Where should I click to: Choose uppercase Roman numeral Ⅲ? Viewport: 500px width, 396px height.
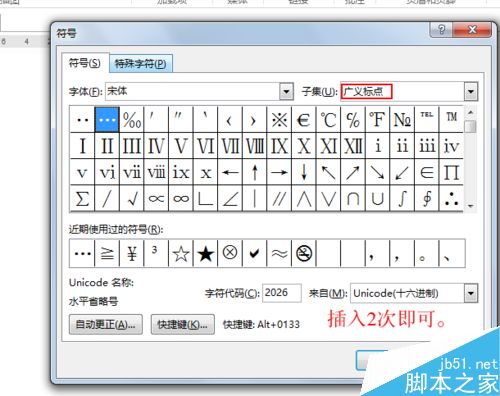[132, 146]
